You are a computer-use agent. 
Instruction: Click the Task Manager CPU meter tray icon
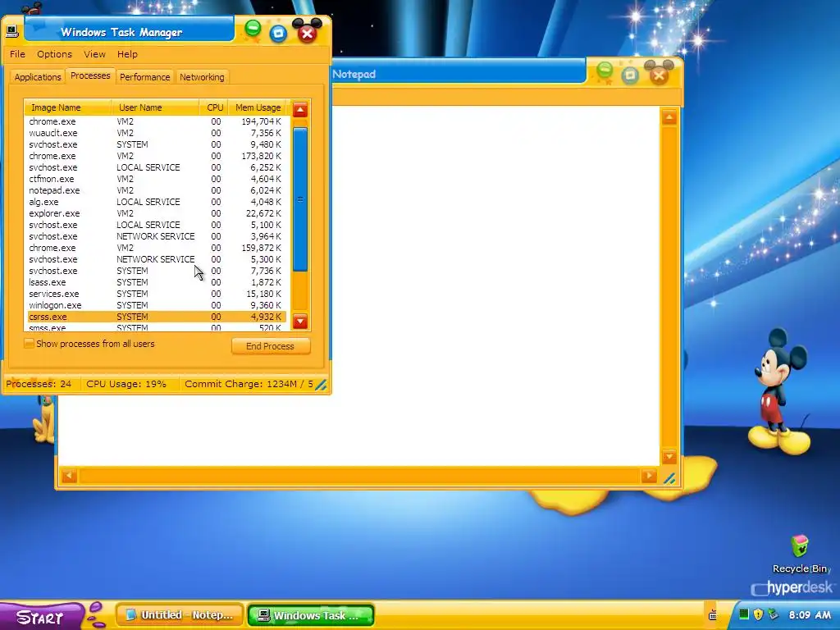(743, 614)
